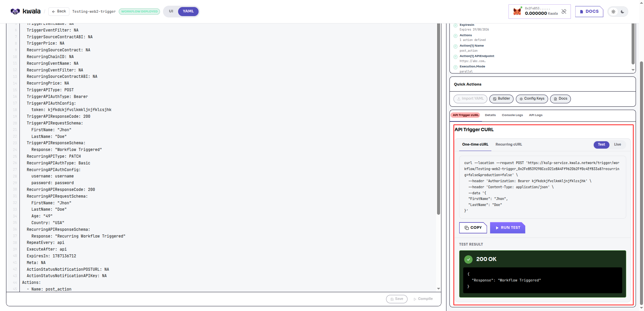
Task: Click the TriggerAPIType: POST line
Action: pos(50,90)
